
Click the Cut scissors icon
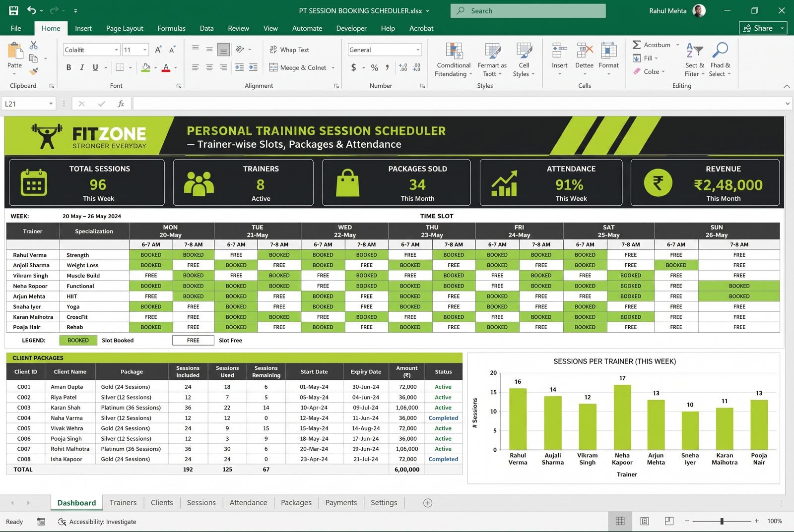click(x=33, y=45)
